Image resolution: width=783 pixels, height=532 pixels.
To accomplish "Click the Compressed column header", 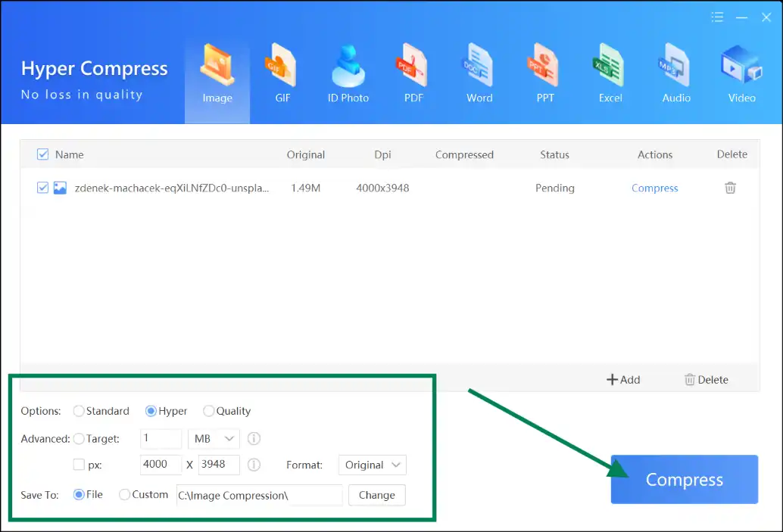I will 464,154.
